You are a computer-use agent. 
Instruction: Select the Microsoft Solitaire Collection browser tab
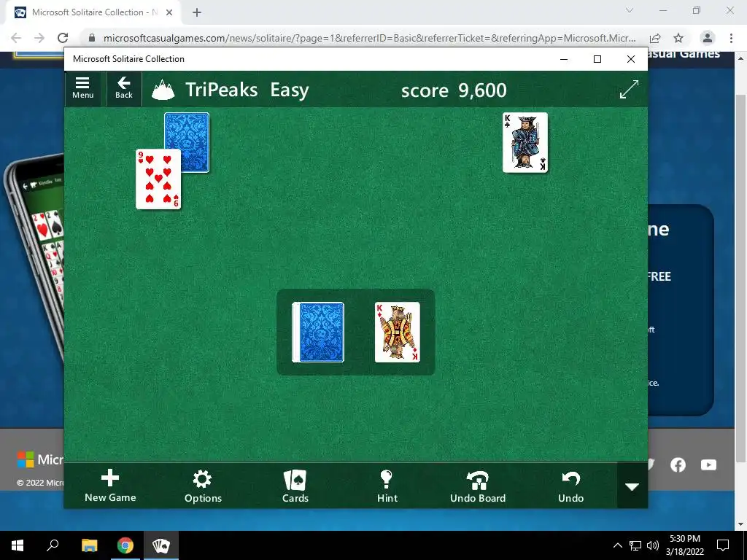pyautogui.click(x=93, y=12)
